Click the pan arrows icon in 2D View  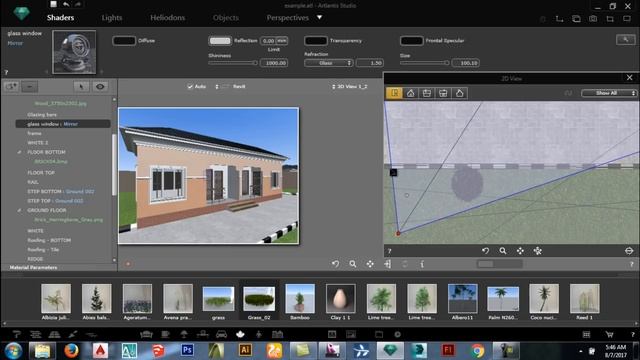520,251
